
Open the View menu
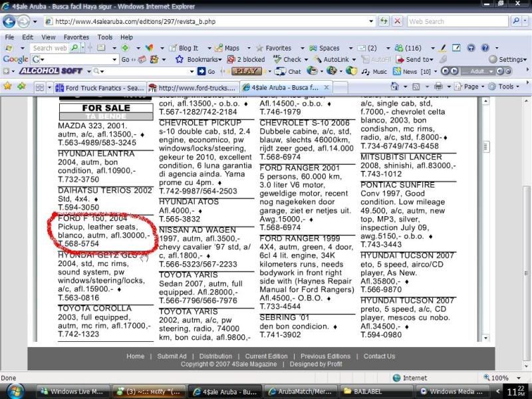[x=49, y=37]
